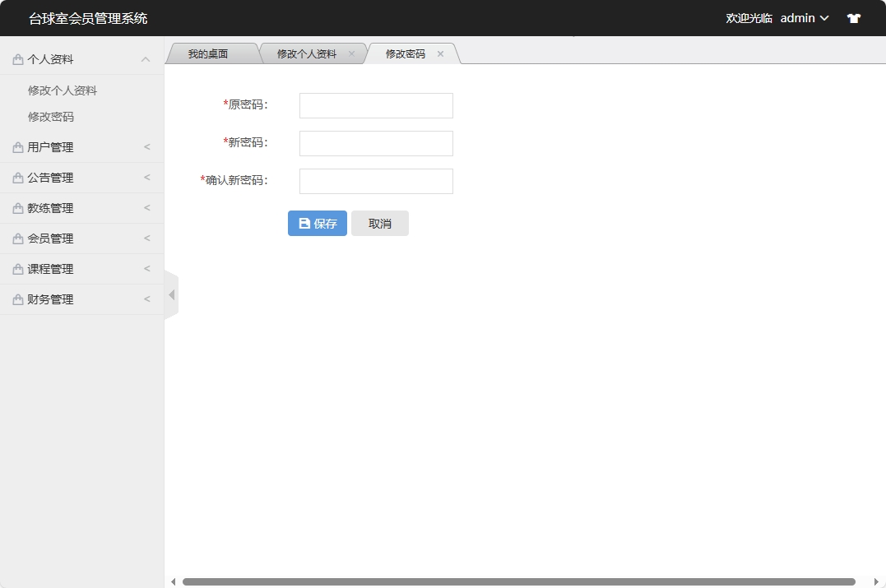886x588 pixels.
Task: Open the admin account dropdown
Action: pos(804,17)
